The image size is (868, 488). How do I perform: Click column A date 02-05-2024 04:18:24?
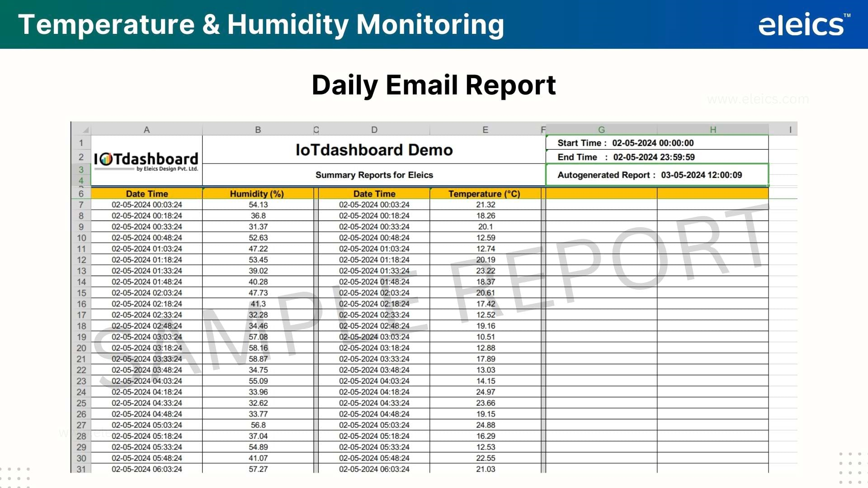pos(147,392)
